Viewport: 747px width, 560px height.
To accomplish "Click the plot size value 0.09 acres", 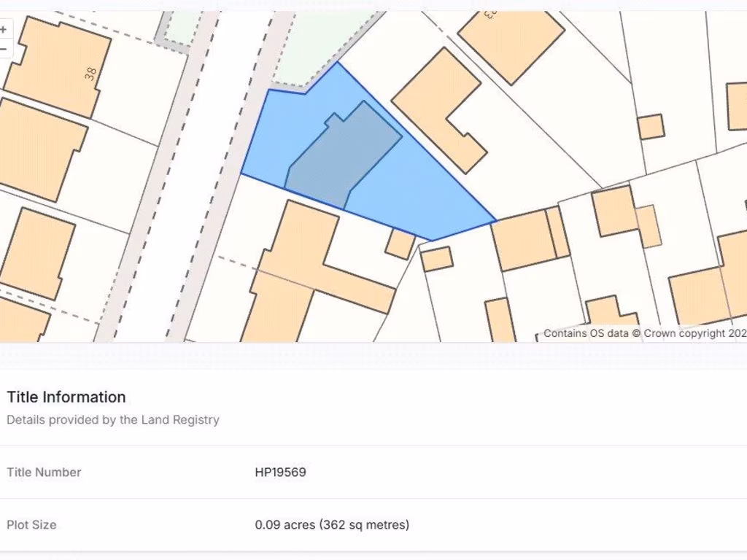I will 332,524.
